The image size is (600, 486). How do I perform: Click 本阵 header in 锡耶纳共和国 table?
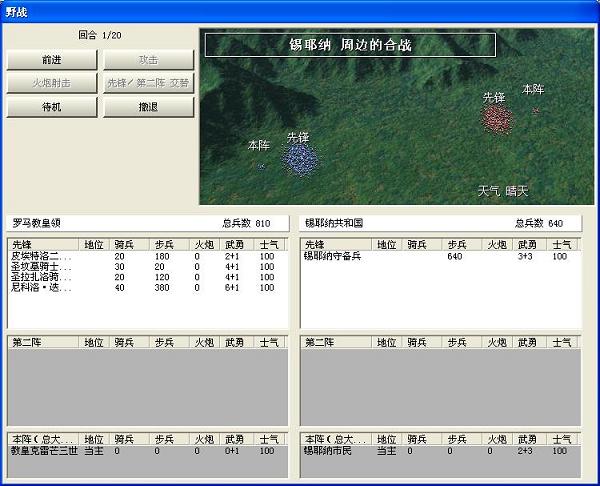(336, 439)
